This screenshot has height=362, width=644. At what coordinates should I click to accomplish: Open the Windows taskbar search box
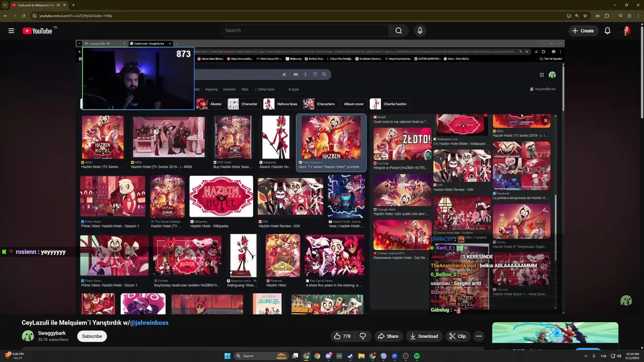point(262,356)
